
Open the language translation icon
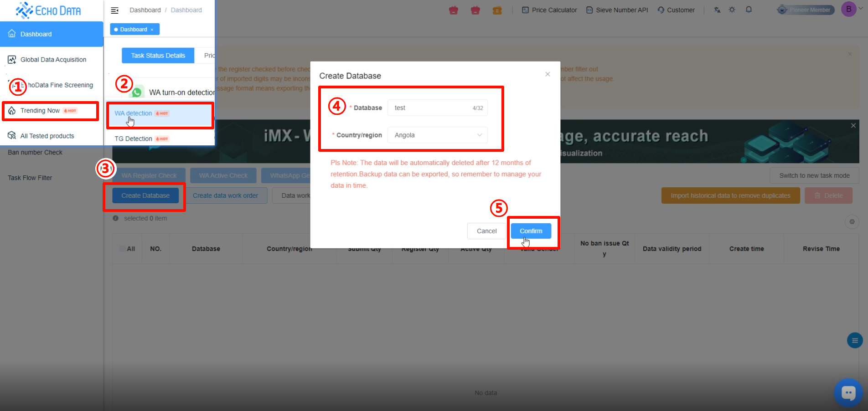(x=717, y=10)
